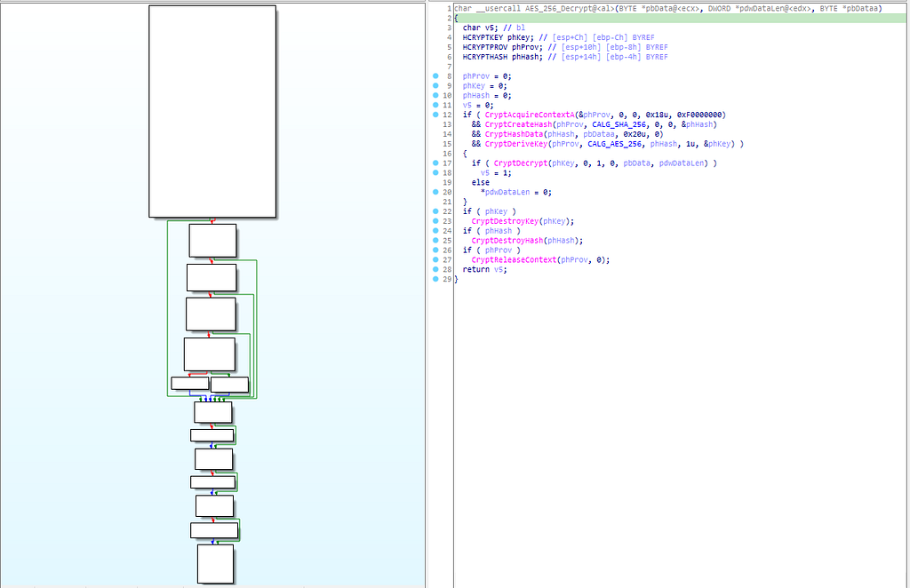Toggle breakpoint dot on line 10
The height and width of the screenshot is (588, 910).
click(435, 95)
